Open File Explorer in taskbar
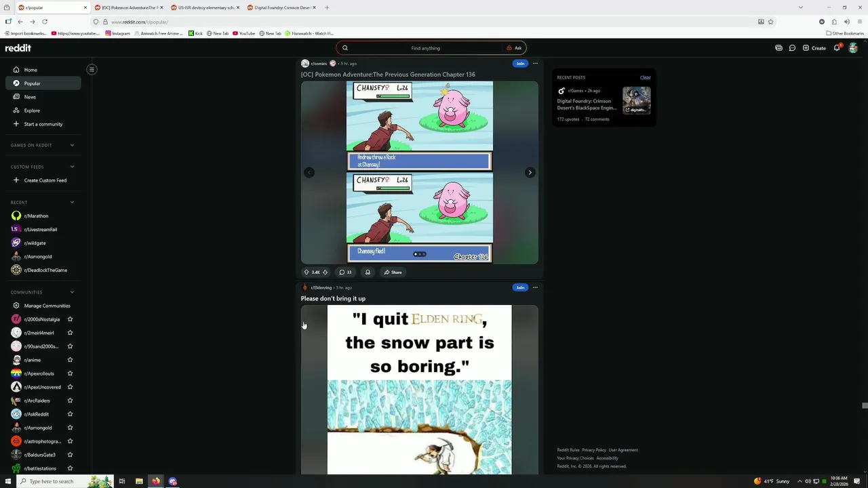868x488 pixels. 139,481
